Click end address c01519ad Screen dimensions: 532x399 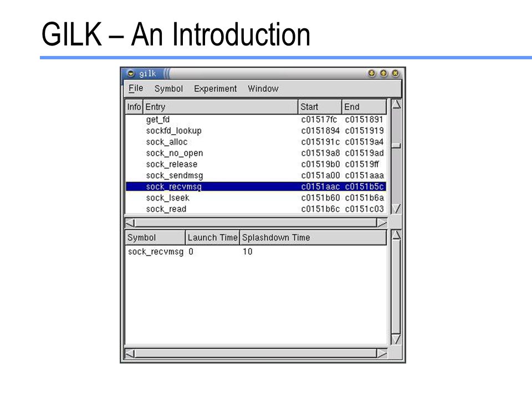(x=365, y=153)
